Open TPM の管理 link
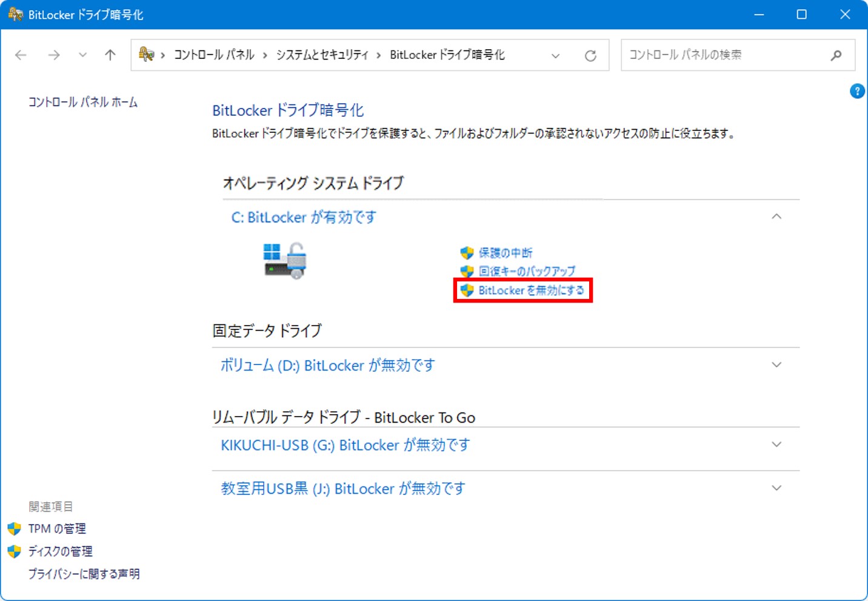Screen dimensions: 868x601 [57, 529]
